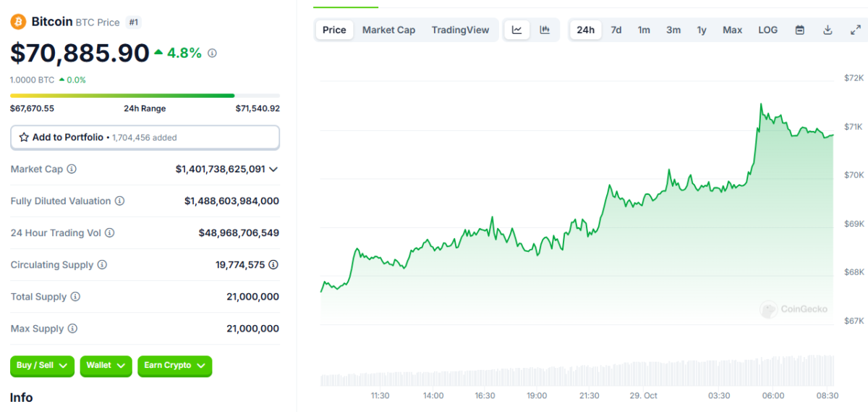868x412 pixels.
Task: Select the 24h time range
Action: point(585,30)
